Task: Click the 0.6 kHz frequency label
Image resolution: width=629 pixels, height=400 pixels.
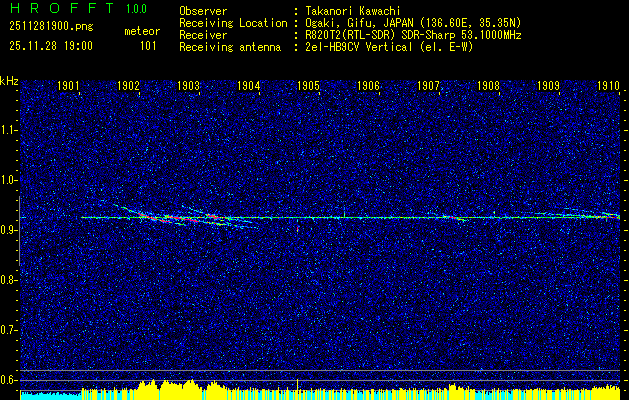Action: 8,380
